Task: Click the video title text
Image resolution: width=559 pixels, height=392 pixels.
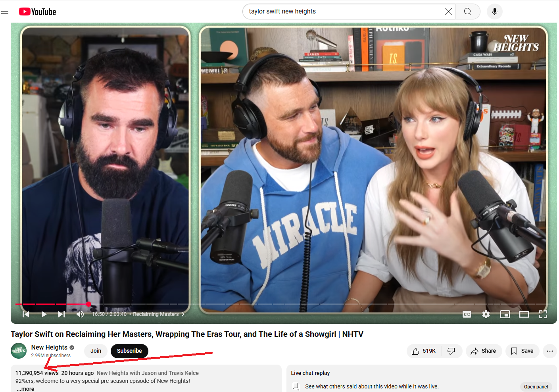Action: coord(187,334)
